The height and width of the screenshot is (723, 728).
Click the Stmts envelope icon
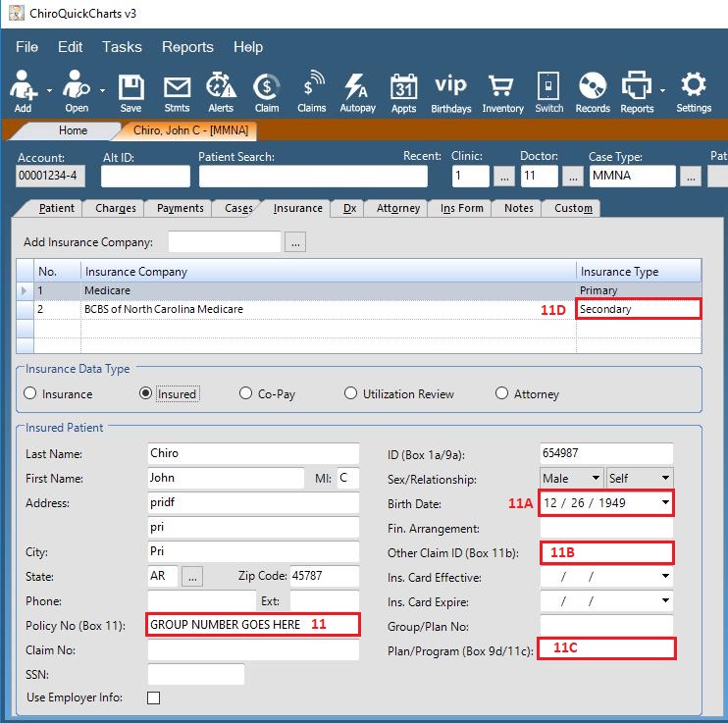click(177, 92)
